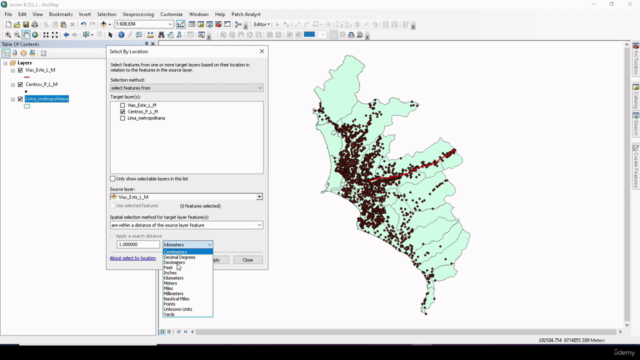Open the Editor Toolbar icon
The image size is (640, 360).
180,24
